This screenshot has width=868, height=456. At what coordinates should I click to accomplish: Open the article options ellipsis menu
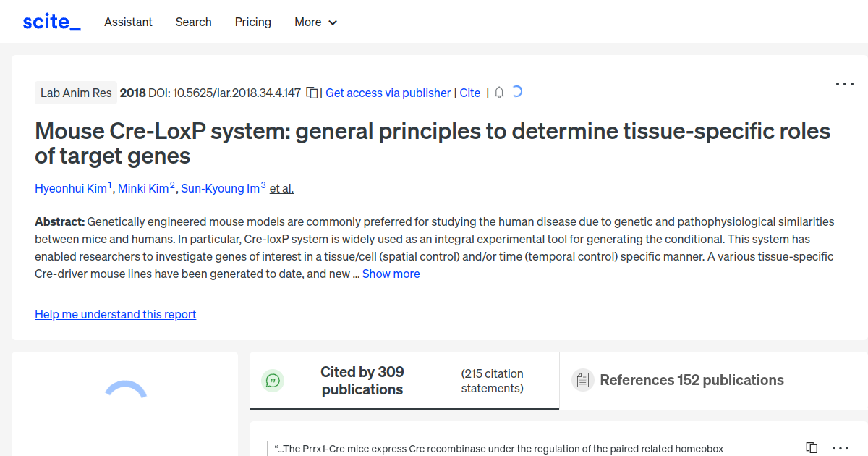tap(844, 84)
